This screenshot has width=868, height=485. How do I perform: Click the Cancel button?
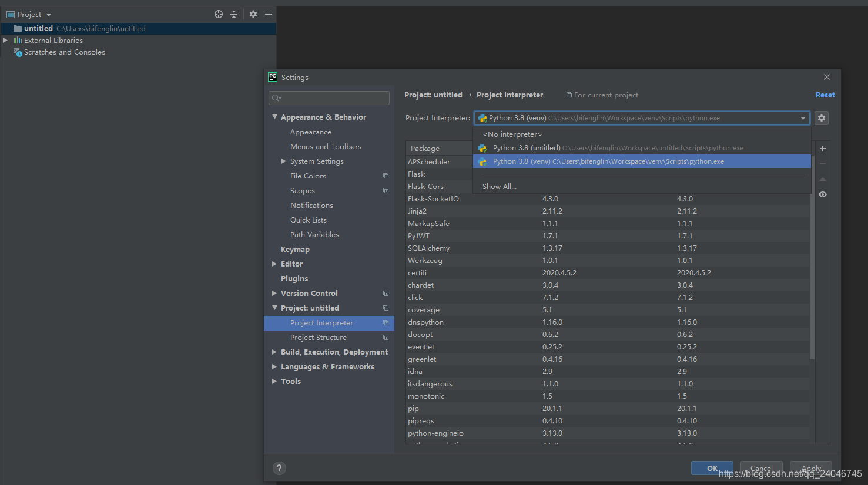(761, 468)
